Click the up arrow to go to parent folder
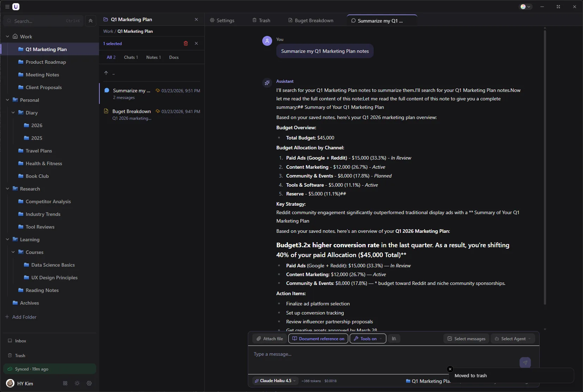 tap(106, 73)
